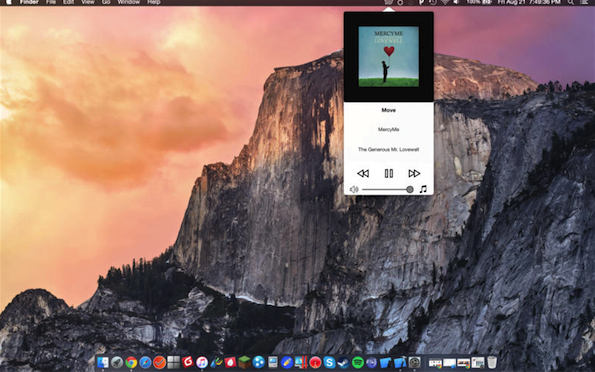Open the blue round pencil app
The height and width of the screenshot is (372, 595).
point(287,363)
